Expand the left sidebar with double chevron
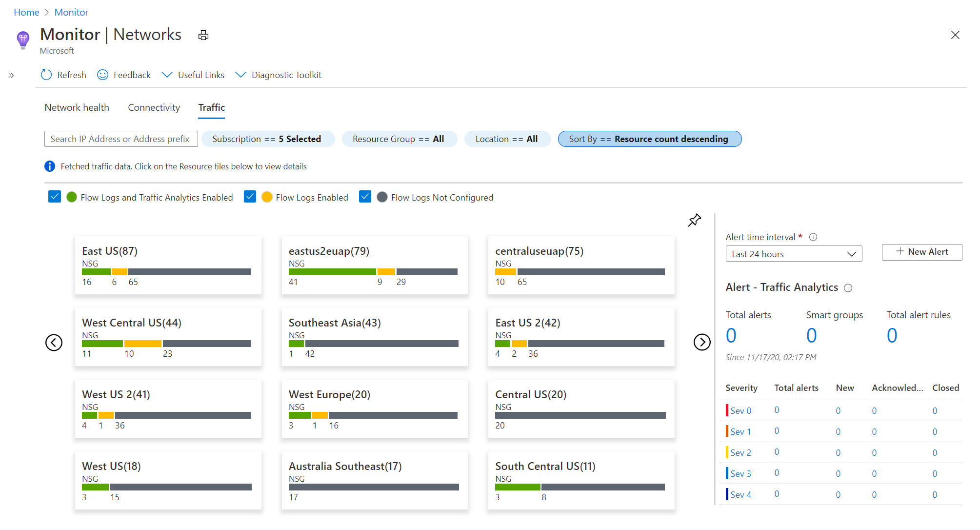 [x=11, y=75]
